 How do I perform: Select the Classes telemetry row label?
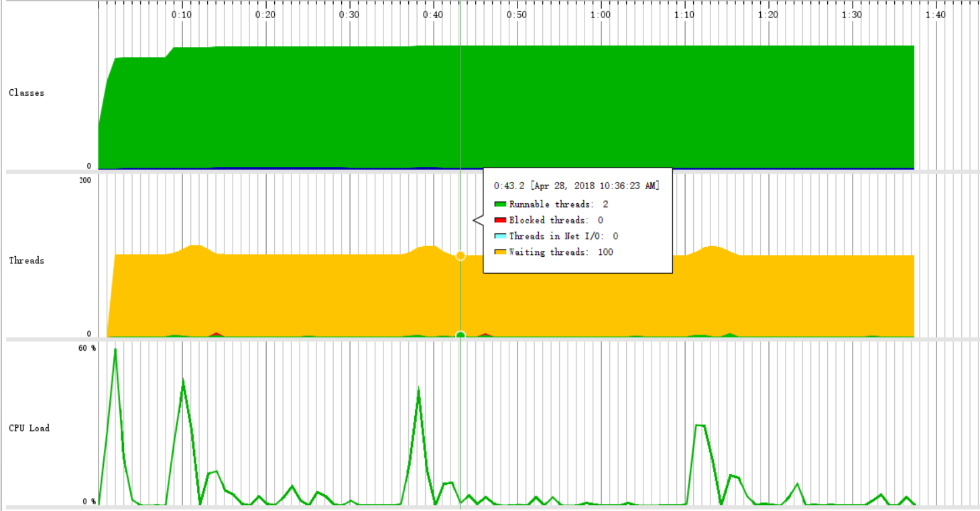point(27,93)
